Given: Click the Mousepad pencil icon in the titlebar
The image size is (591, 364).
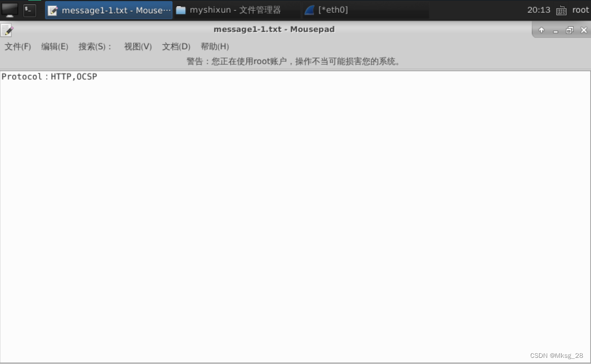Looking at the screenshot, I should 7,29.
